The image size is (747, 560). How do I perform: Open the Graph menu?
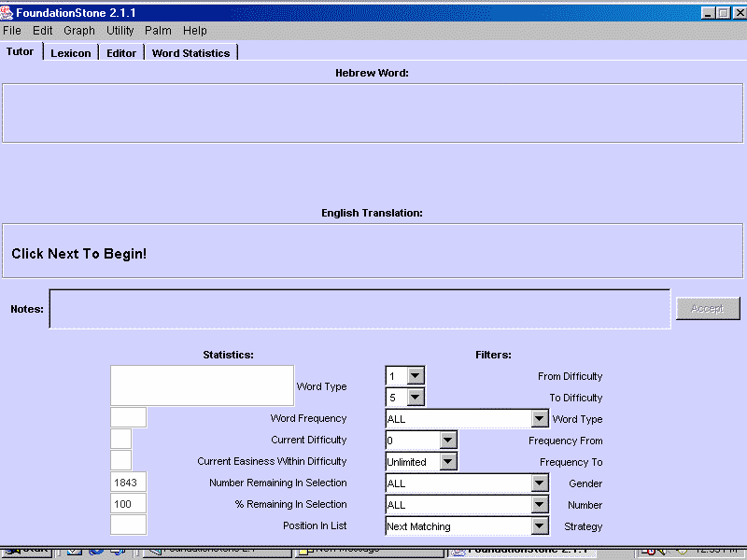(x=79, y=31)
